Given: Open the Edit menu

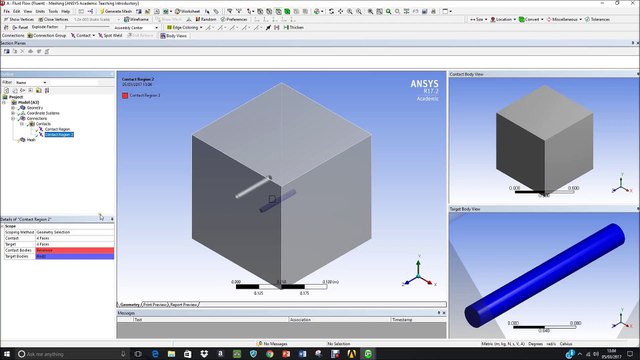Looking at the screenshot, I should click(x=17, y=11).
